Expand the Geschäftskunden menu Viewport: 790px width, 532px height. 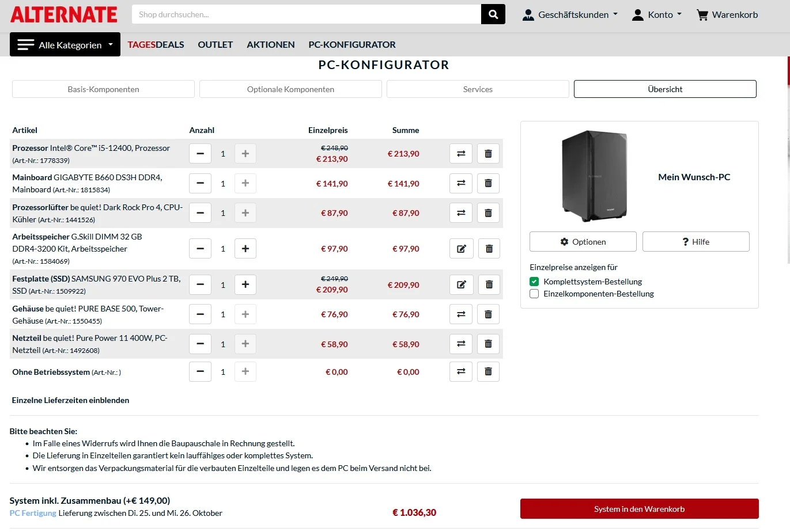[x=570, y=14]
